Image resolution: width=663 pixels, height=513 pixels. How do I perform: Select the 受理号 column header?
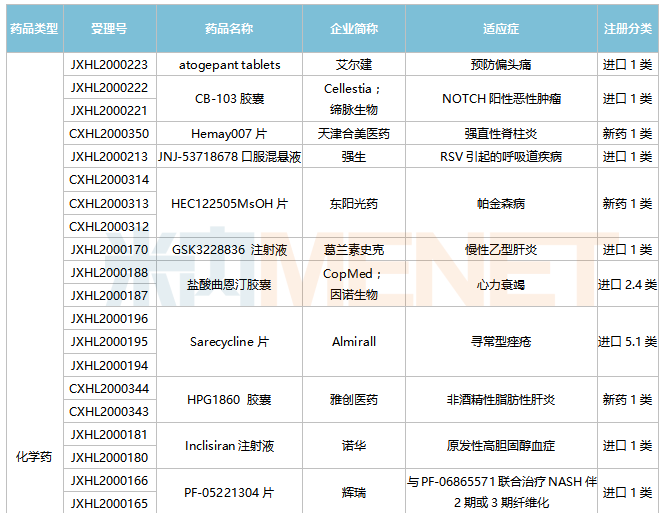click(x=110, y=29)
